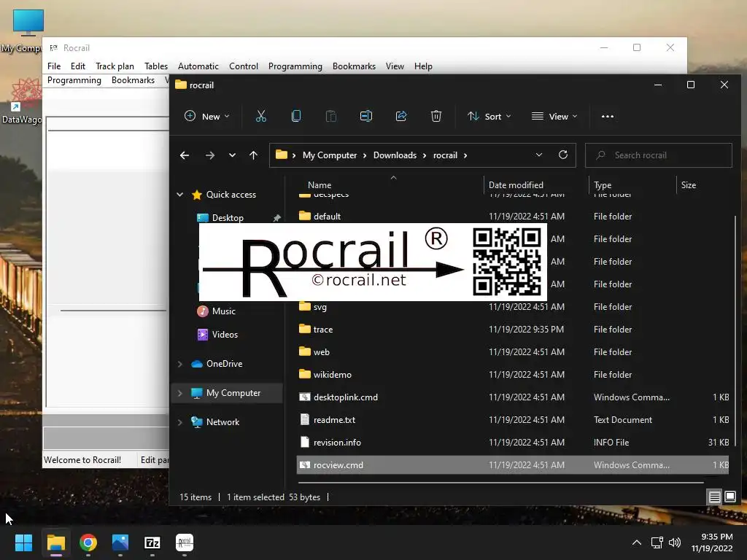The image size is (747, 560).
Task: Open Rocrail Tables menu
Action: coord(156,66)
